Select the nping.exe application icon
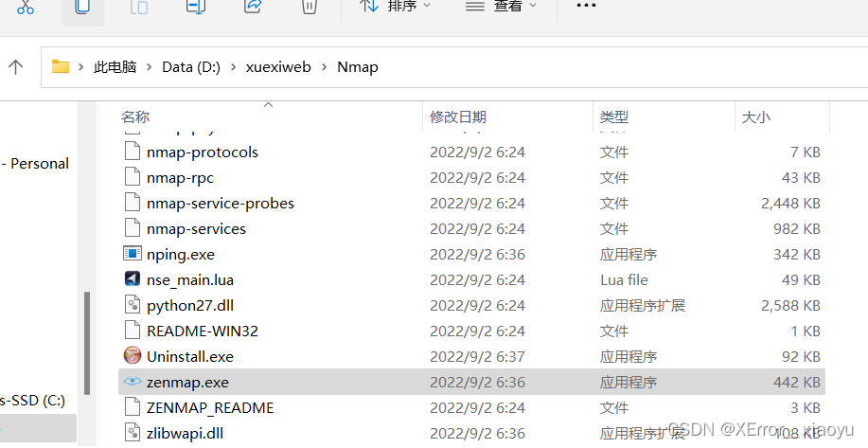The image size is (868, 448). pos(133,254)
